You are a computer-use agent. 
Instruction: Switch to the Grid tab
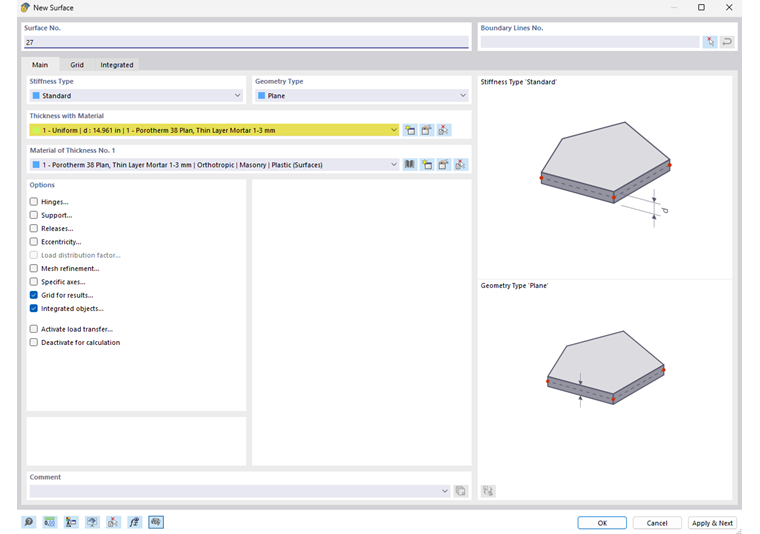77,64
